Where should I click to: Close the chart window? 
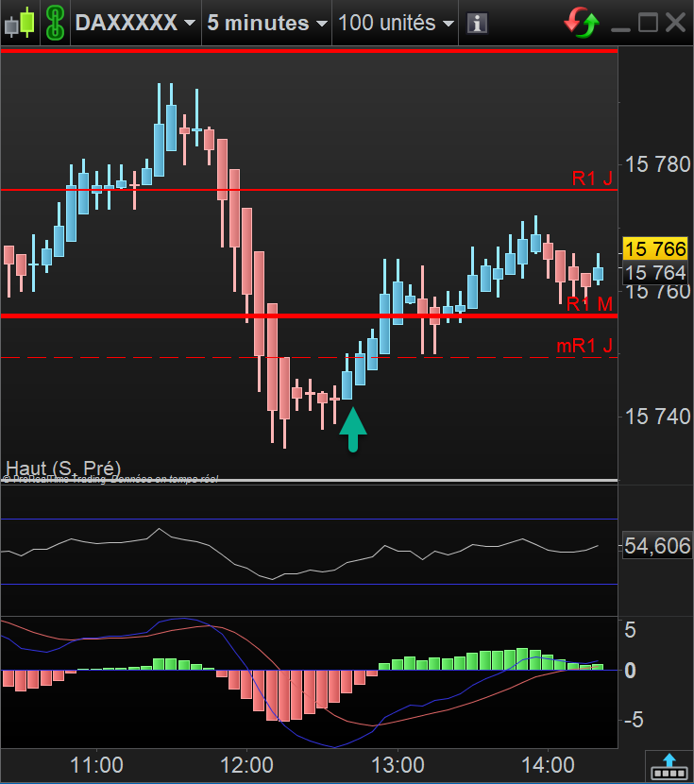(x=675, y=23)
